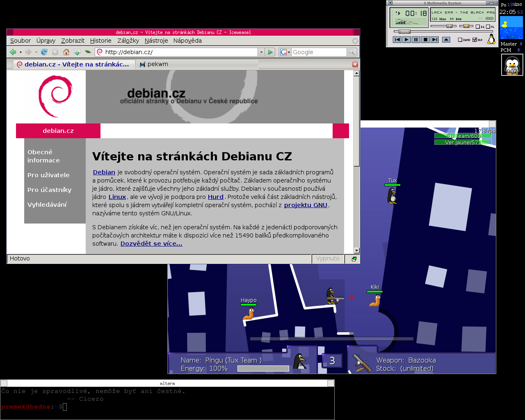Screen dimensions: 525x420
Task: Play previous track in XMMS
Action: (397, 40)
